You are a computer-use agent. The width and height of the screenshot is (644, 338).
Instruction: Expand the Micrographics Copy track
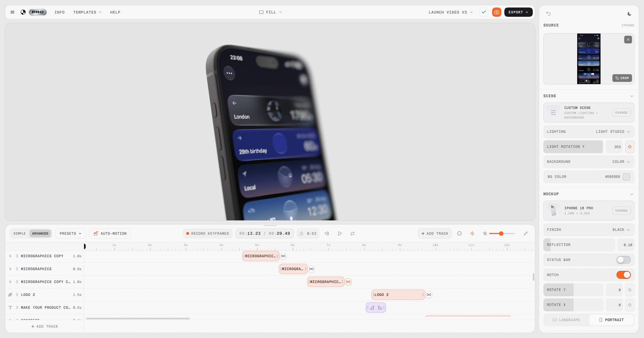coord(10,256)
